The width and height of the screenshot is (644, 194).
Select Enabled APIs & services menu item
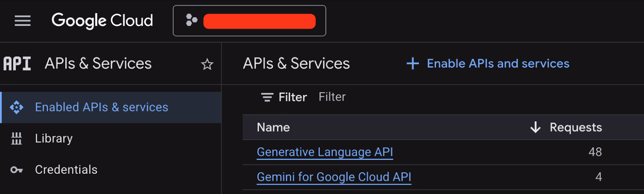[x=102, y=107]
